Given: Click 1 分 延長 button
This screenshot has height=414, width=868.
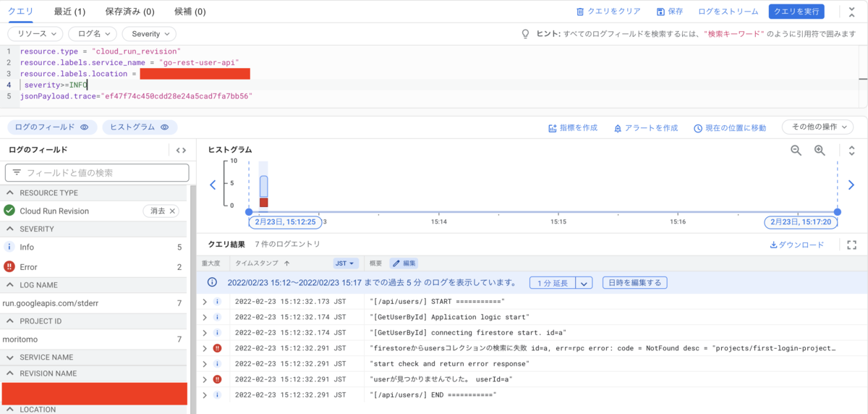Looking at the screenshot, I should (x=553, y=282).
